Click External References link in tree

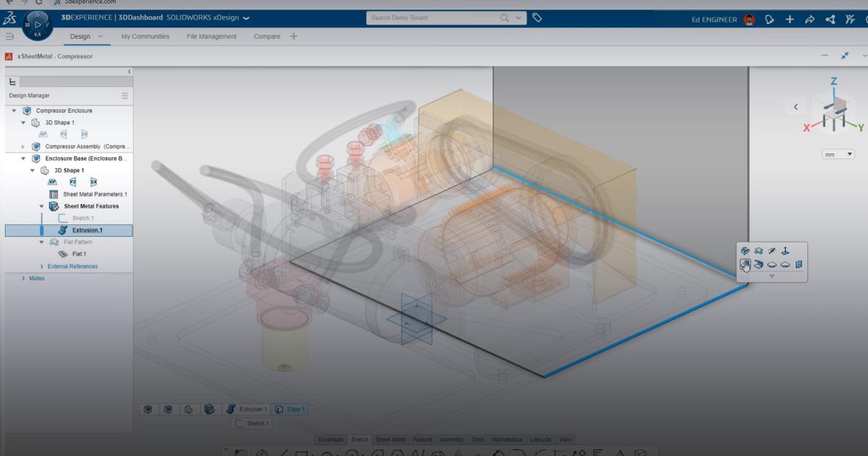pos(72,266)
